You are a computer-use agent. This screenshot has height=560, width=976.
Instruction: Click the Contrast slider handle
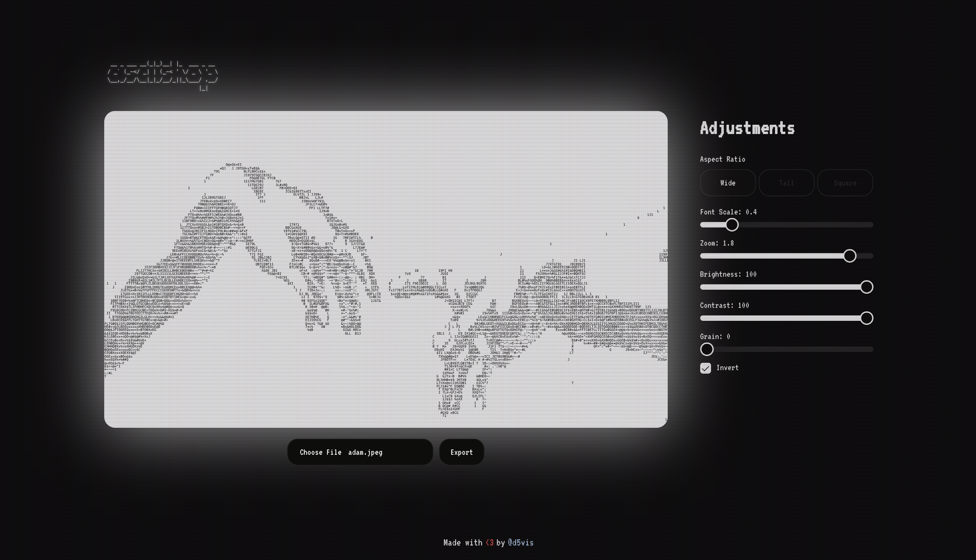866,318
